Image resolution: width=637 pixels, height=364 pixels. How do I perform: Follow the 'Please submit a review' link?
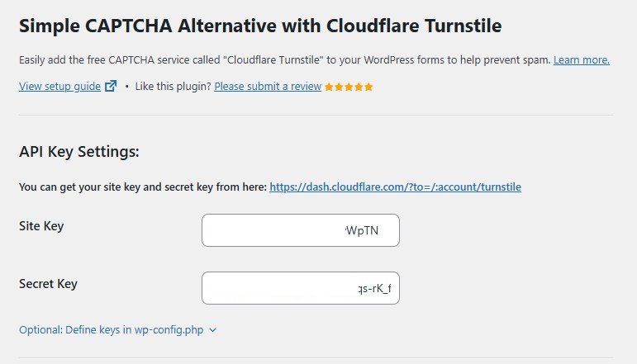pyautogui.click(x=268, y=86)
